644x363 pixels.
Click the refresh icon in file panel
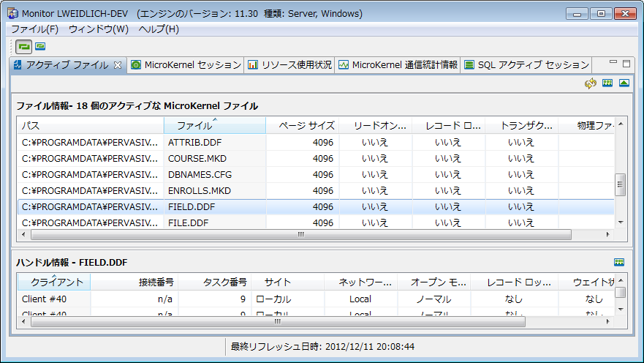coord(591,83)
